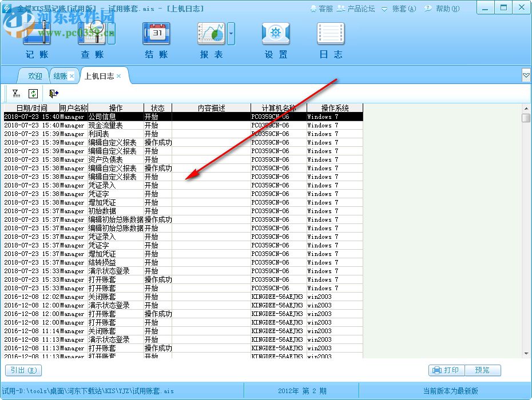Click the exit door icon on the log toolbar

53,93
